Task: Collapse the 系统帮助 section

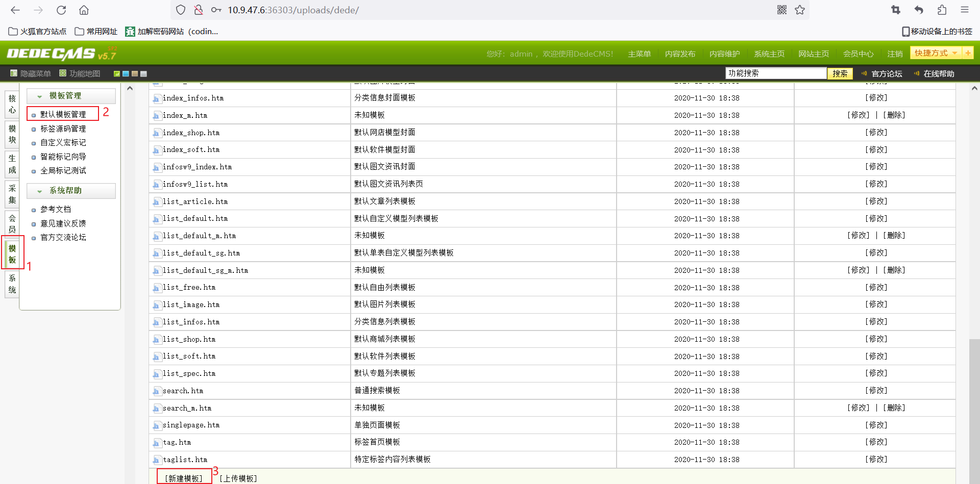Action: coord(71,191)
